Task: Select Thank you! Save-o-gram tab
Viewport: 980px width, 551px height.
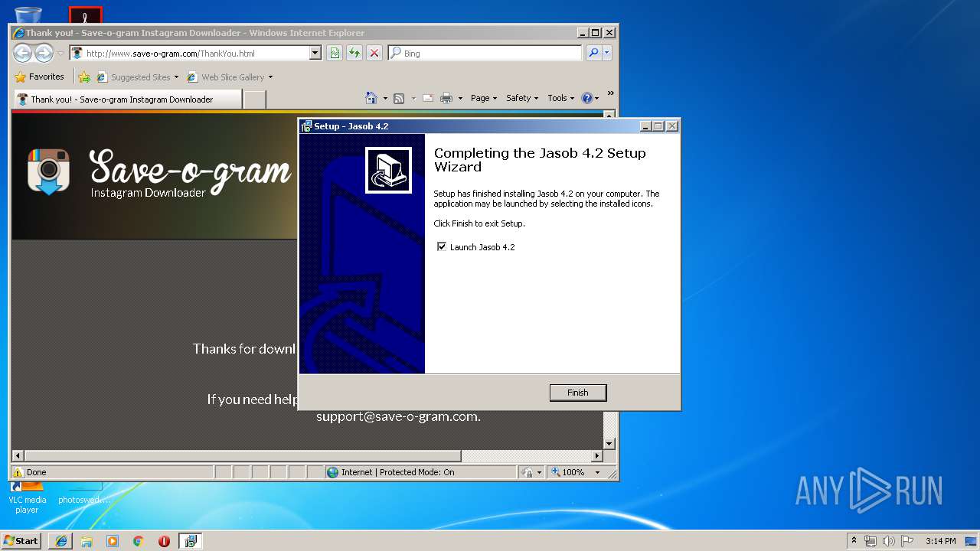Action: [x=127, y=99]
